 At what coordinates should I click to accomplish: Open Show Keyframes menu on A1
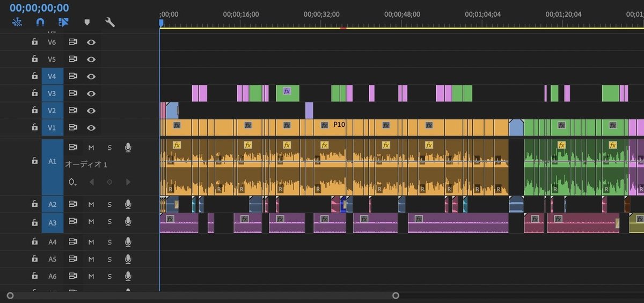(x=72, y=182)
